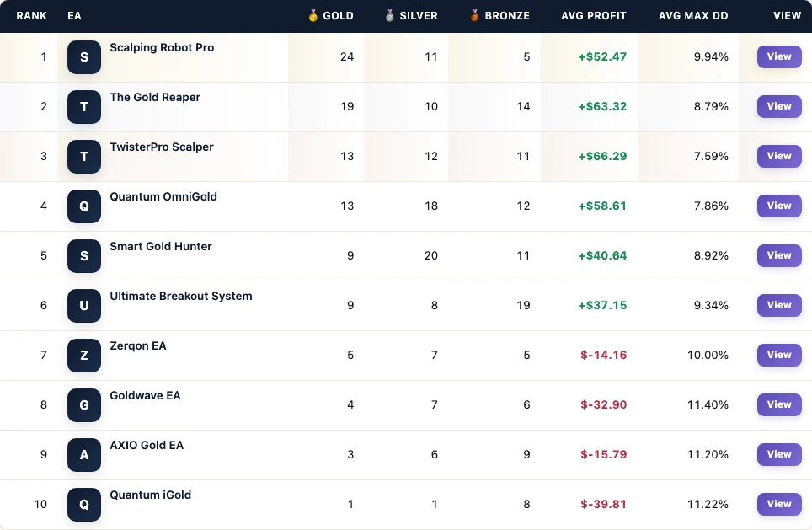Image resolution: width=812 pixels, height=530 pixels.
Task: View Goldwave EA details
Action: pos(779,404)
